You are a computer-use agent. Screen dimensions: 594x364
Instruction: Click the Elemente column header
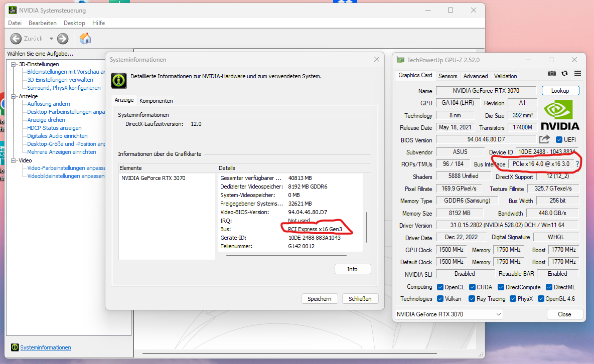pyautogui.click(x=168, y=168)
